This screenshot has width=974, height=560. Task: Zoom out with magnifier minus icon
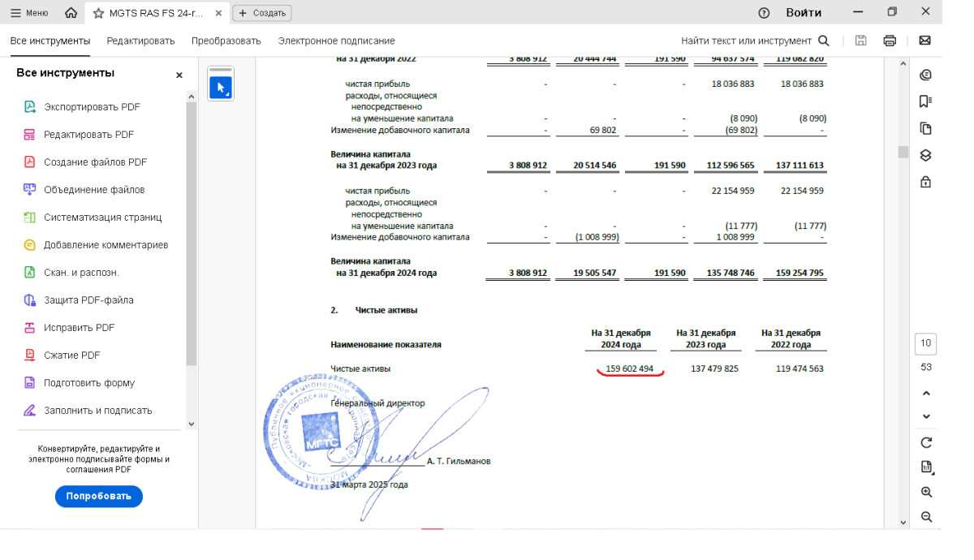pos(926,517)
